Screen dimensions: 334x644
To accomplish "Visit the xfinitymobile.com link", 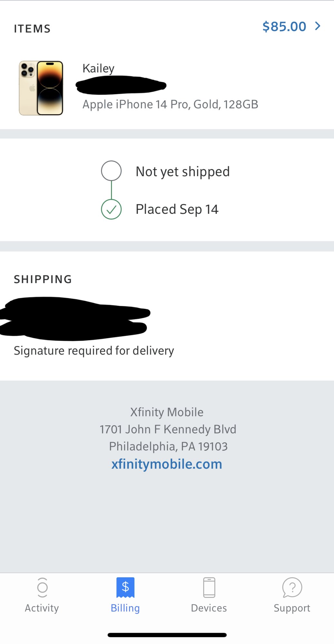I will 167,464.
